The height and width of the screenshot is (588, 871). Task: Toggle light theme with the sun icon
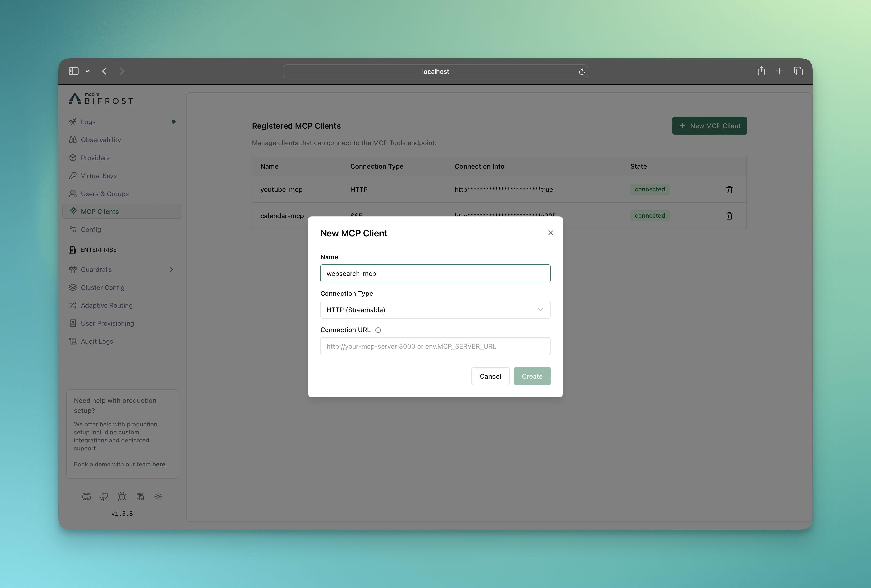158,496
